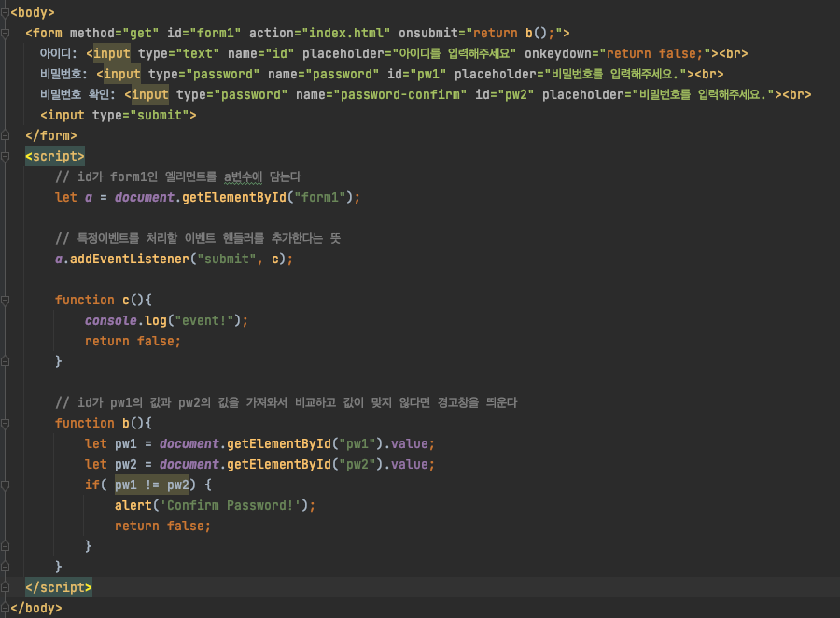Screen dimensions: 840x618
Task: Fold function b() using its gutter marker
Action: pos(5,424)
